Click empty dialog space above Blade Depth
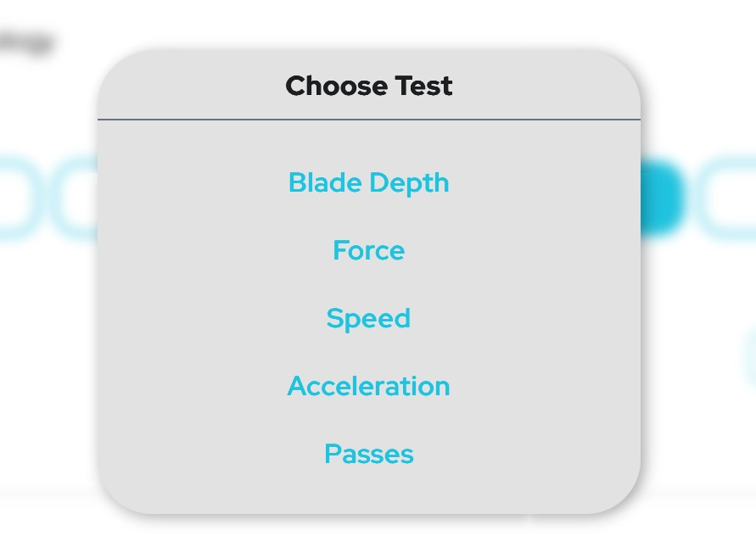This screenshot has height=553, width=756. (x=368, y=144)
